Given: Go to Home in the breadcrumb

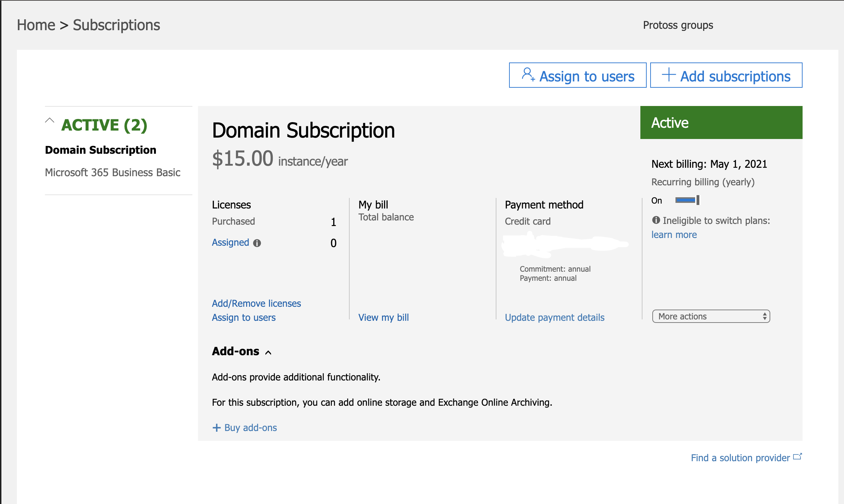Looking at the screenshot, I should point(36,25).
